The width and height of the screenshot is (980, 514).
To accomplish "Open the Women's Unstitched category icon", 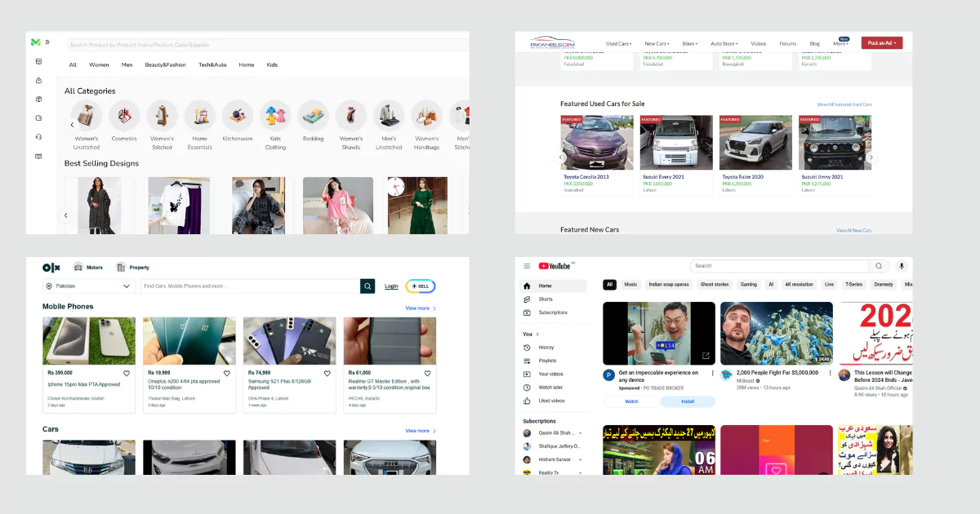I will [x=87, y=116].
